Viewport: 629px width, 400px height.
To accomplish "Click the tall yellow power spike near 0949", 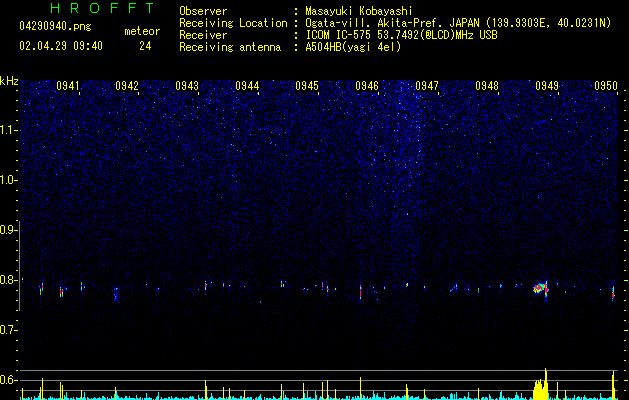I will coord(546,384).
